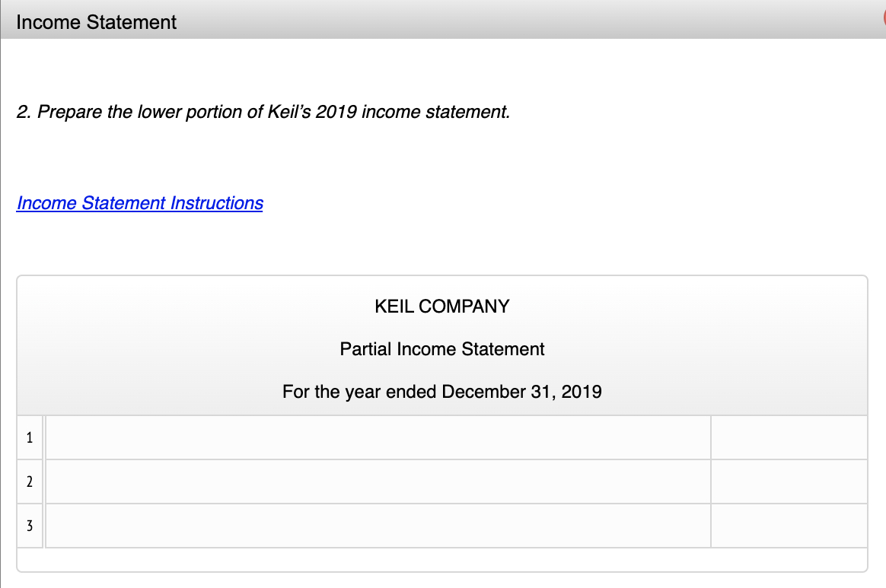Click the narrow divider beside row number 1
This screenshot has width=886, height=588.
coord(43,437)
